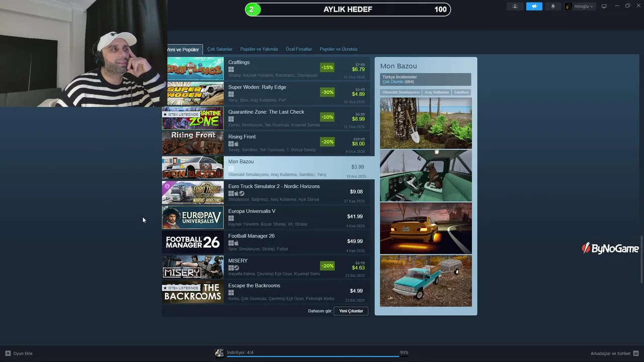This screenshot has width=644, height=362.
Task: Click the store page vertical scrollbar thumb
Action: [x=641, y=259]
